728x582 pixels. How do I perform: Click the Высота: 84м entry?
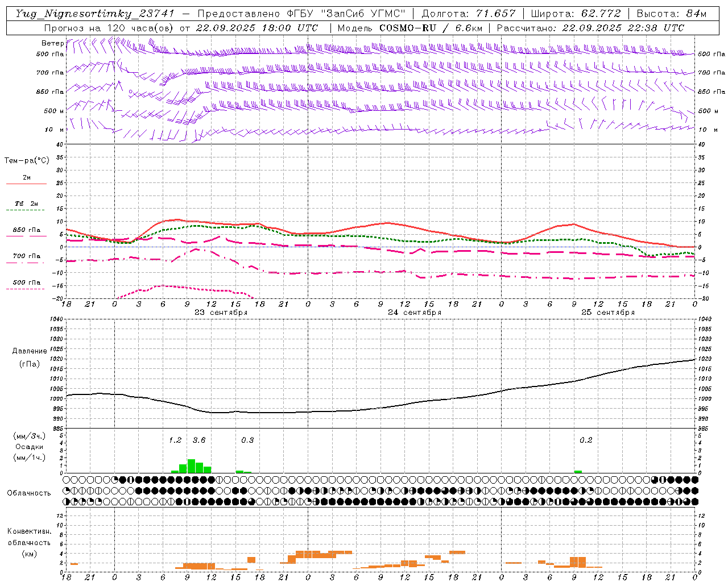pos(672,14)
